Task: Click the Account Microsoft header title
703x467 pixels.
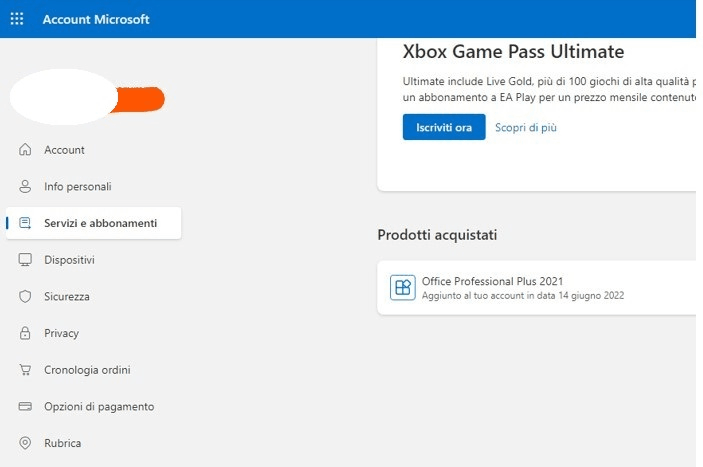Action: (96, 19)
